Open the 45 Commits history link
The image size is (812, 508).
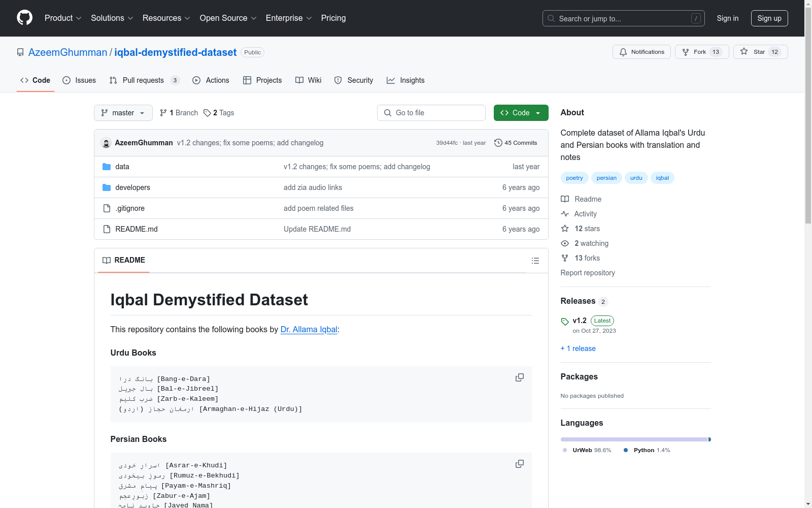pyautogui.click(x=516, y=143)
